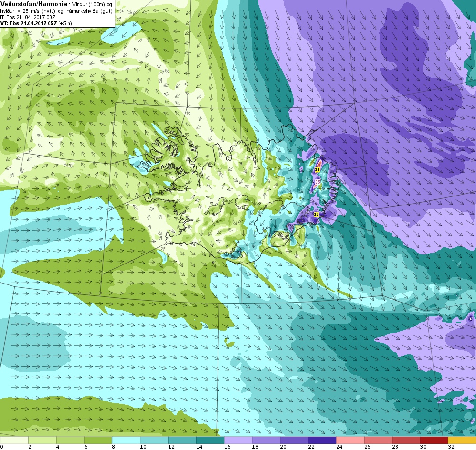Pick the light teal 10–12 m/s legend swatch
This screenshot has height=450, width=476.
(x=154, y=440)
